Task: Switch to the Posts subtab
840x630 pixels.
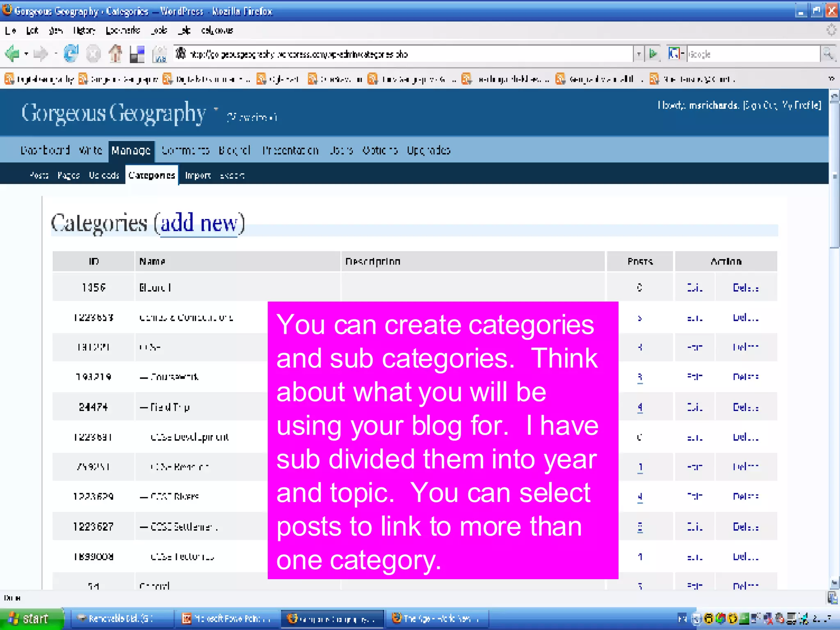Action: click(x=39, y=176)
